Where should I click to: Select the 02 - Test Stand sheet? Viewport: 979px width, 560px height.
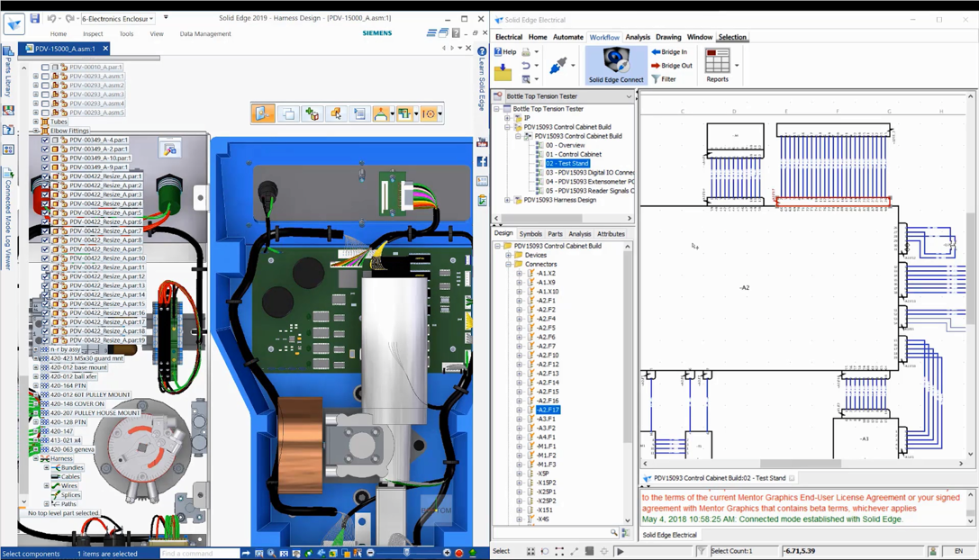(568, 163)
